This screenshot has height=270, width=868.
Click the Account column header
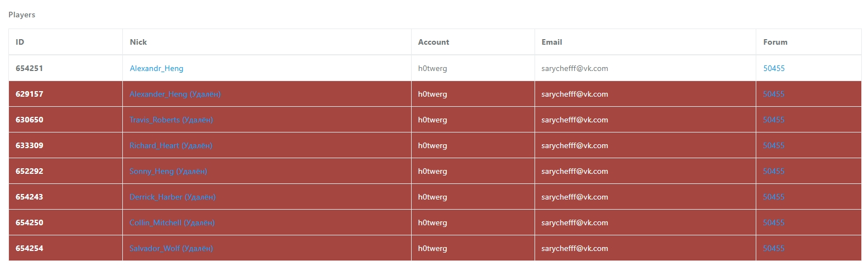coord(433,42)
